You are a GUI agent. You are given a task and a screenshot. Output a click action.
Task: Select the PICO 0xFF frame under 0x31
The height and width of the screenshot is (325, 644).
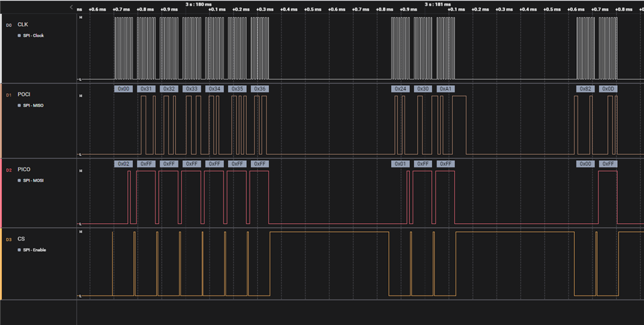(146, 164)
